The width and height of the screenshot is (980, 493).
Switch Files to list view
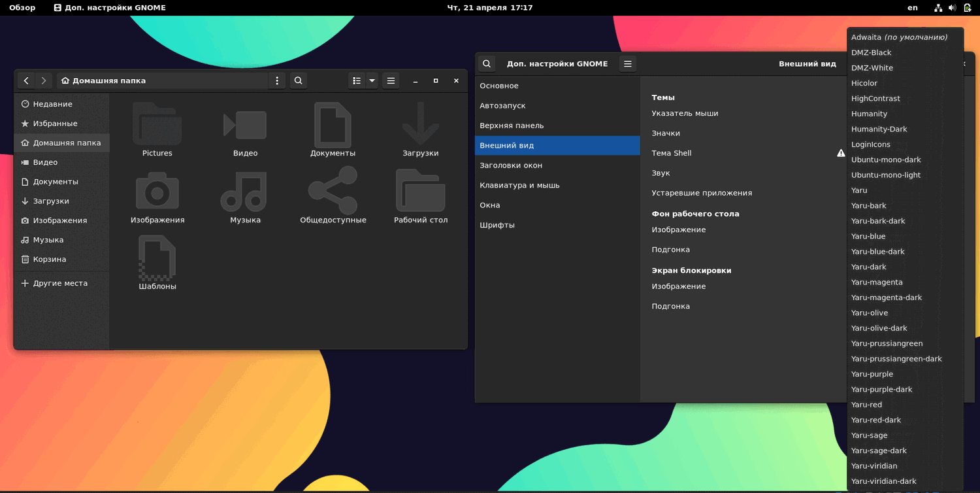click(357, 80)
